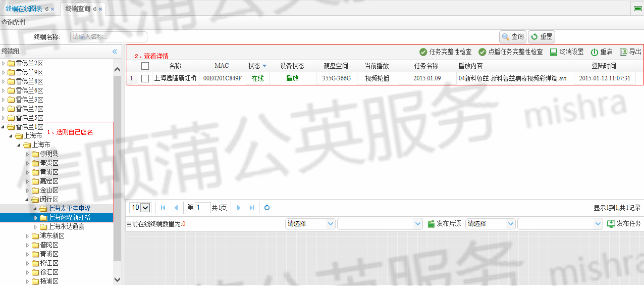Export the list with 导出 icon
The height and width of the screenshot is (286, 644).
click(623, 52)
